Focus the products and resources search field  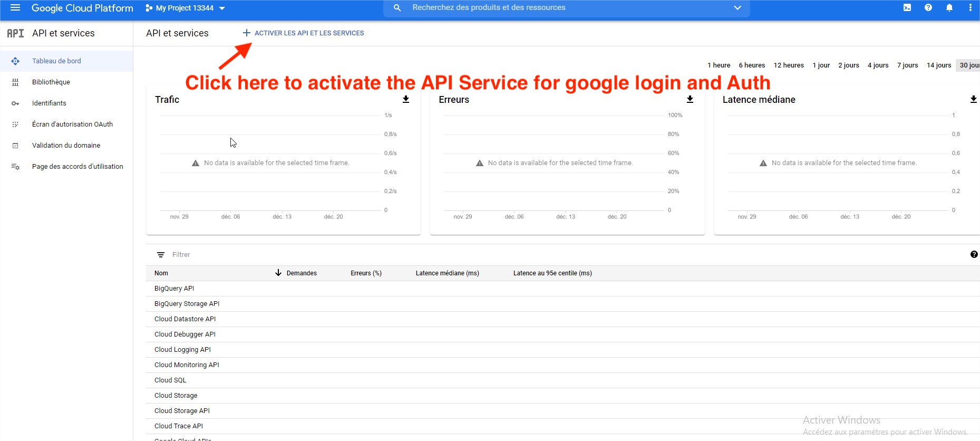click(x=567, y=8)
